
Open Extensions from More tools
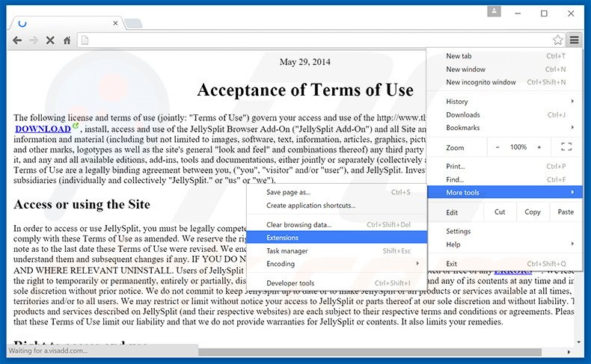337,238
